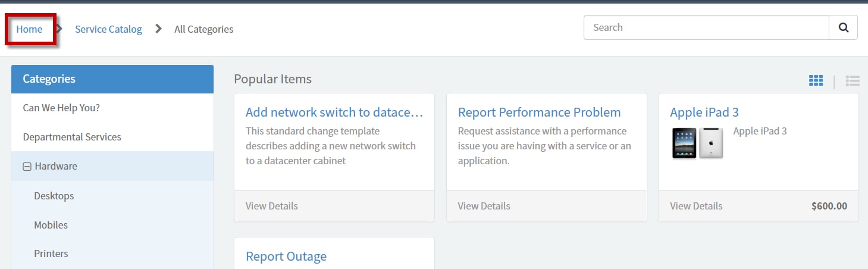Open Departmental Services category
This screenshot has width=868, height=269.
tap(112, 137)
